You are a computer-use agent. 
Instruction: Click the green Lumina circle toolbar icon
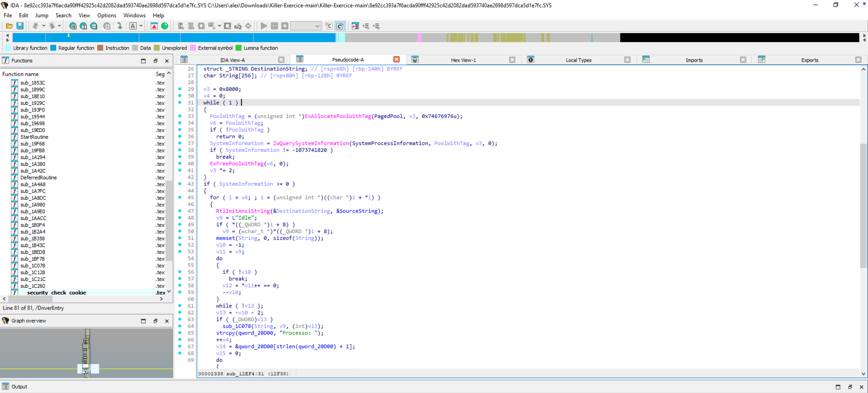[165, 26]
